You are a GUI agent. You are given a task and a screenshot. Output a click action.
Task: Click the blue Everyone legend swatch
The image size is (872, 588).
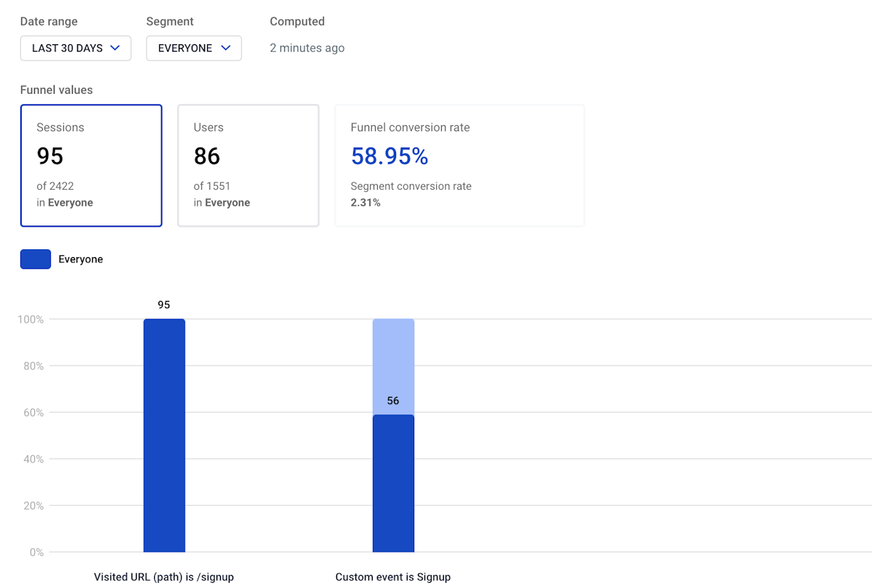(x=36, y=259)
